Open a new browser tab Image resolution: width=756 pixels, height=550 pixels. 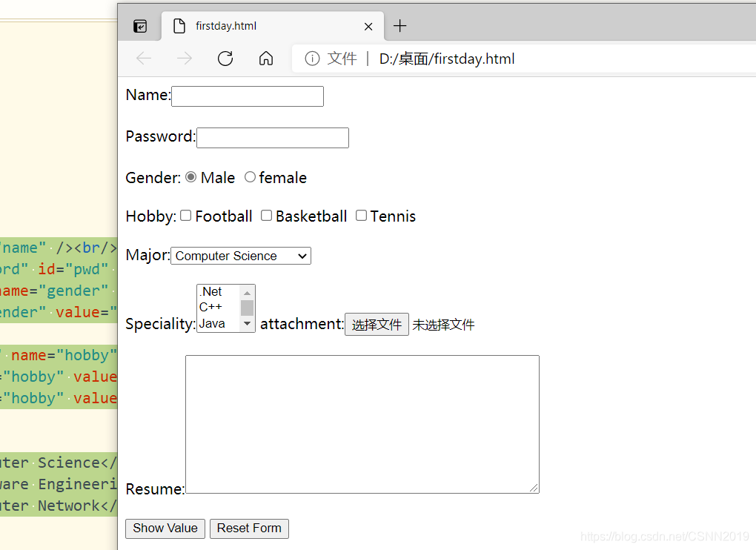coord(399,26)
